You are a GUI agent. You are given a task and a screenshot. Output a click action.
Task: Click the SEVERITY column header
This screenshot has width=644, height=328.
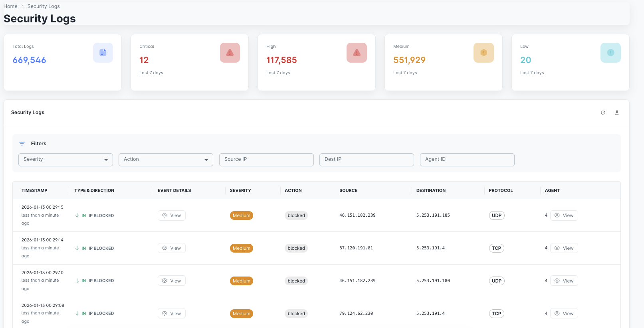coord(240,191)
